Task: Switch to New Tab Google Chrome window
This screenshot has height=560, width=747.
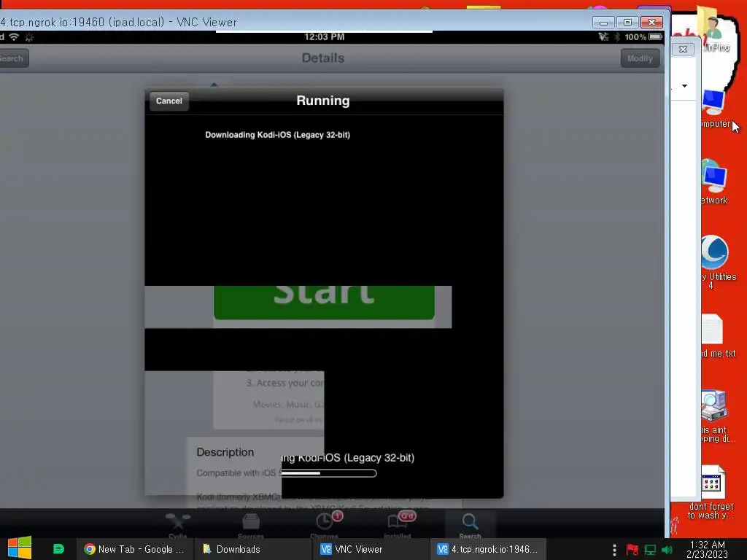Action: tap(134, 549)
